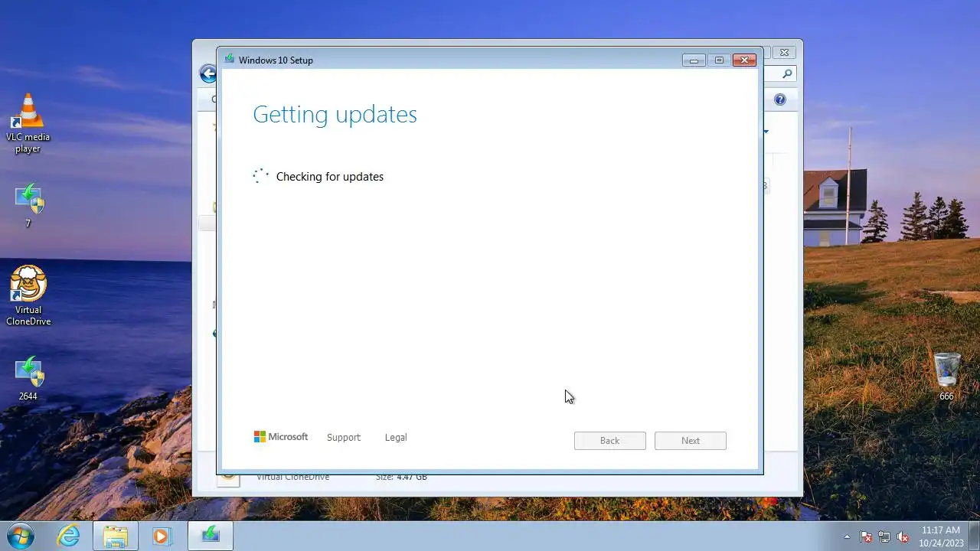Screen dimensions: 980x551
Task: Open the Windows Start menu
Action: (20, 536)
